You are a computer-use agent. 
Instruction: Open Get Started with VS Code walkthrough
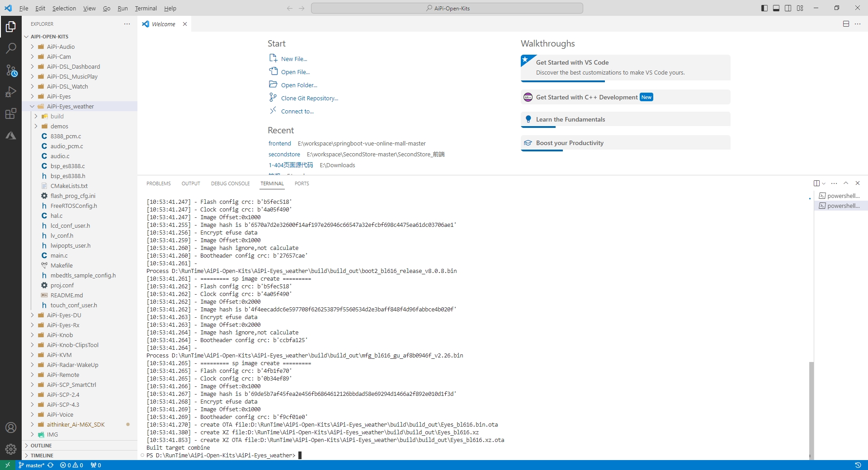[626, 67]
